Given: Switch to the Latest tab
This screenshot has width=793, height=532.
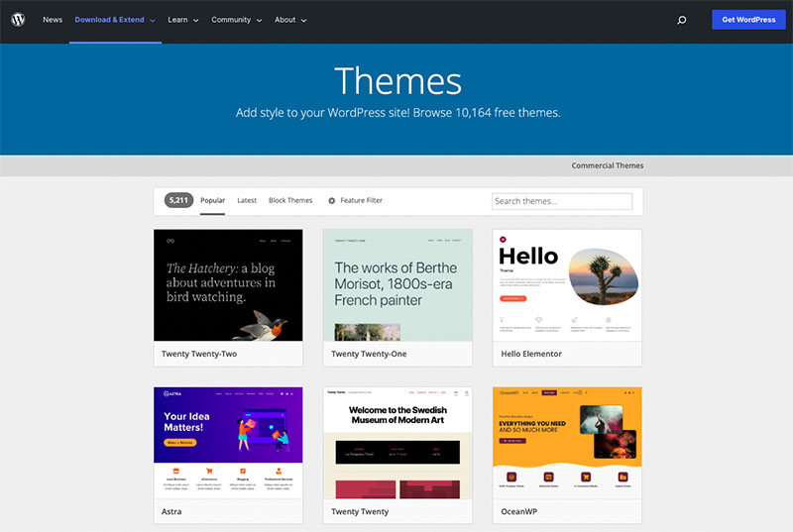Looking at the screenshot, I should [247, 200].
